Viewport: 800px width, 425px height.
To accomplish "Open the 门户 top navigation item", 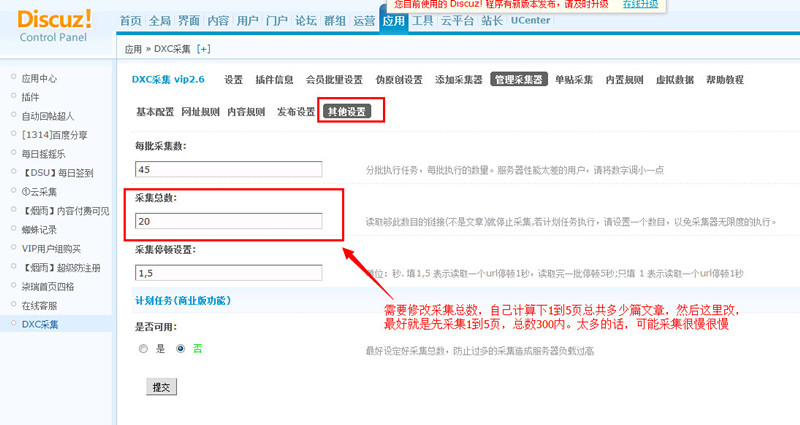I will 277,21.
